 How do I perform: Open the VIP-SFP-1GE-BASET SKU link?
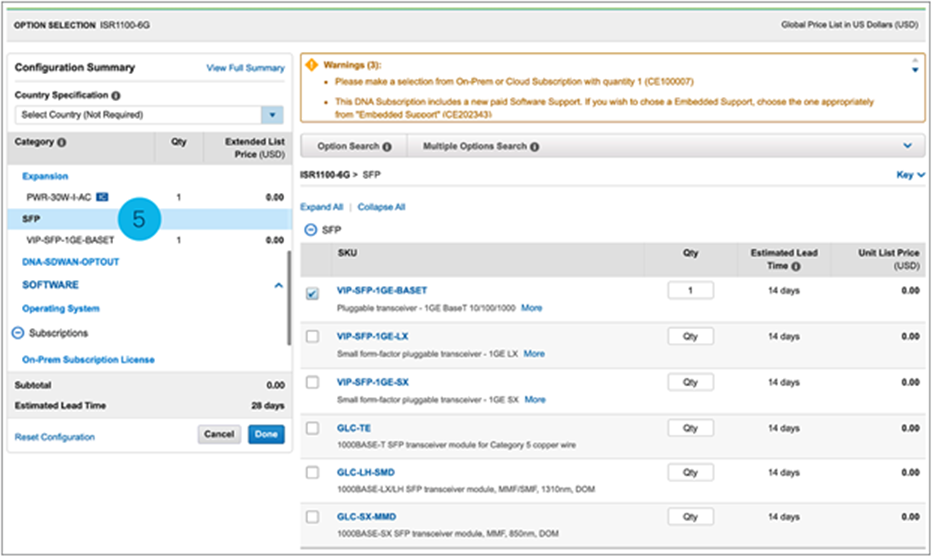coord(382,291)
